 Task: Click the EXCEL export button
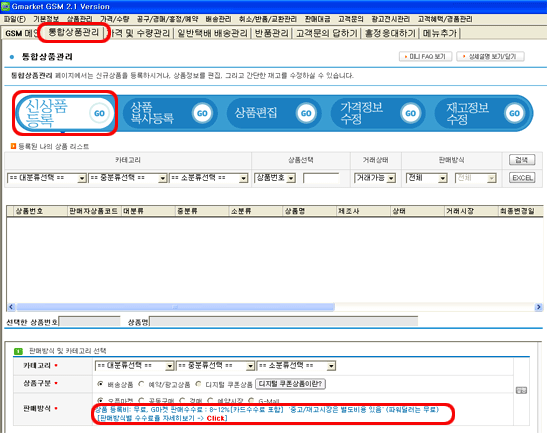(522, 178)
